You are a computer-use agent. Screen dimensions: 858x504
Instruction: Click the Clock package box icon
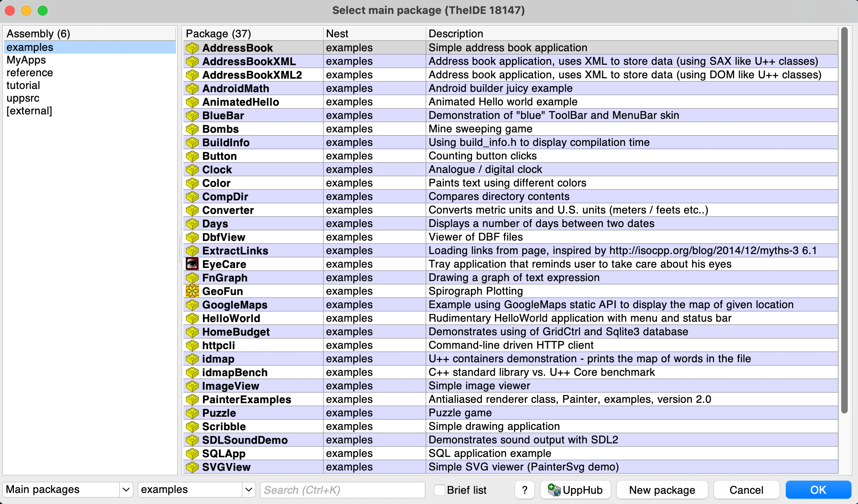(192, 170)
